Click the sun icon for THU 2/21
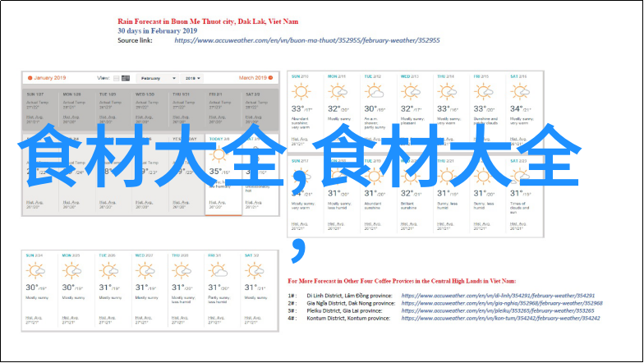The height and width of the screenshot is (363, 644). click(x=447, y=177)
